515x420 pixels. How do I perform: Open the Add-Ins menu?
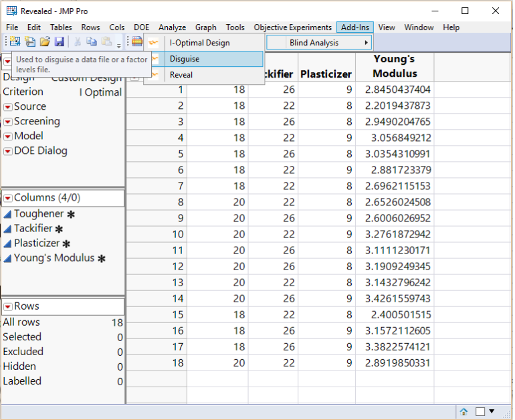354,27
